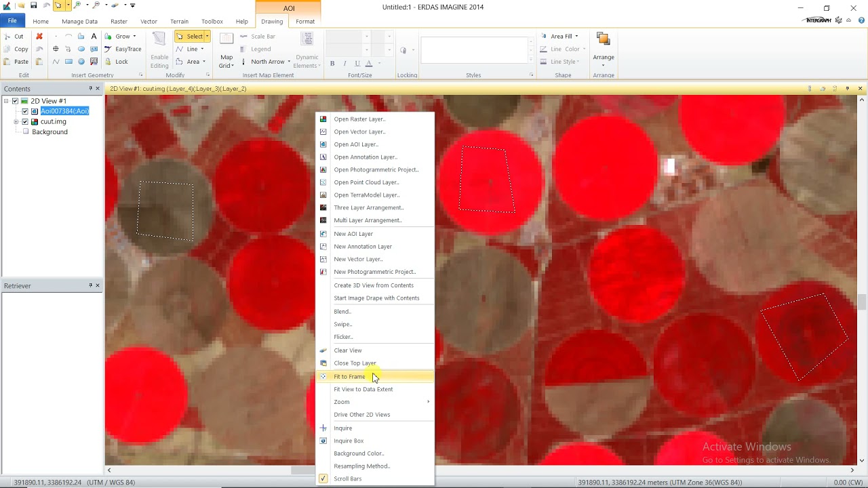This screenshot has height=488, width=868.
Task: Click the Terrain ribbon tab
Action: pos(179,21)
